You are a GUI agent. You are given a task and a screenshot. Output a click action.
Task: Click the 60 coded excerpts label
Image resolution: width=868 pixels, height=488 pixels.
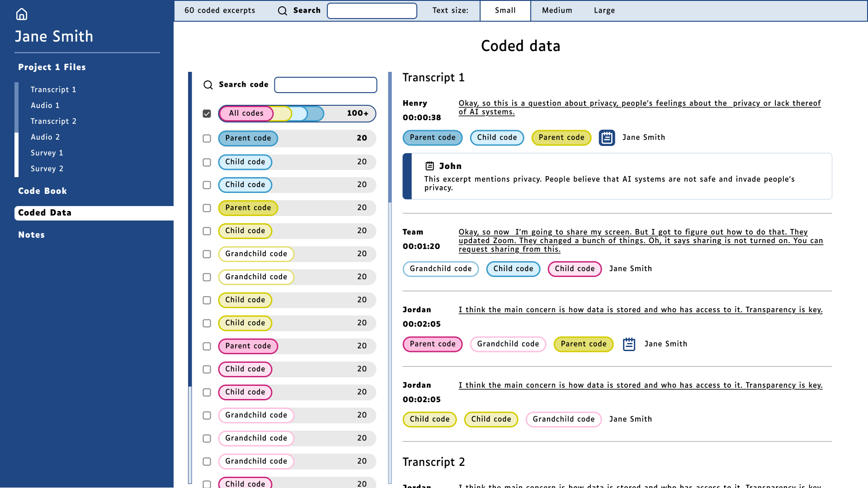click(x=220, y=10)
